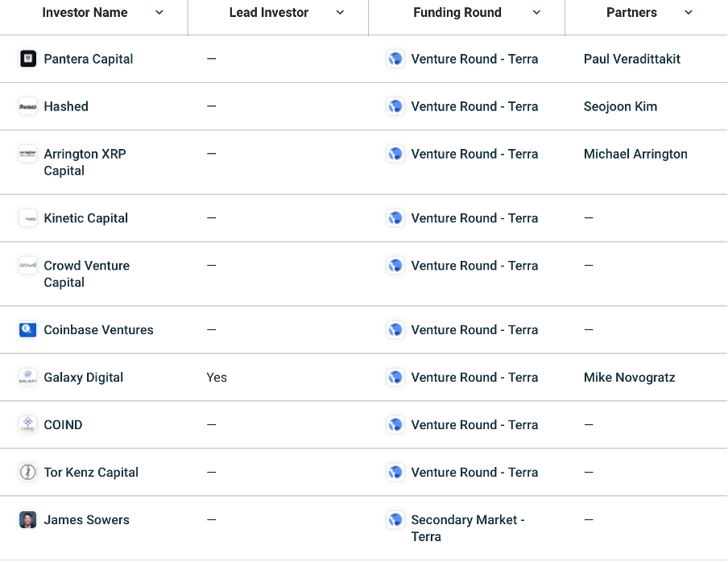Open the Kinetic Capital investor link

86,218
